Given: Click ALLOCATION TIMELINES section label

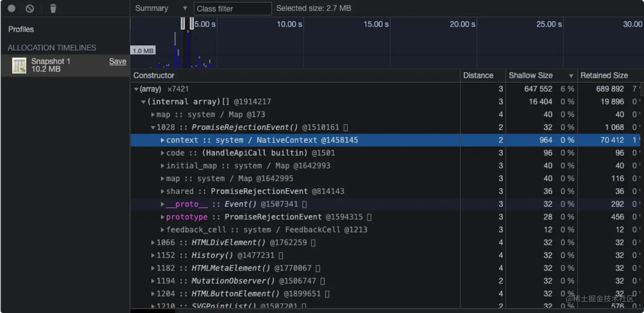Looking at the screenshot, I should coord(52,48).
